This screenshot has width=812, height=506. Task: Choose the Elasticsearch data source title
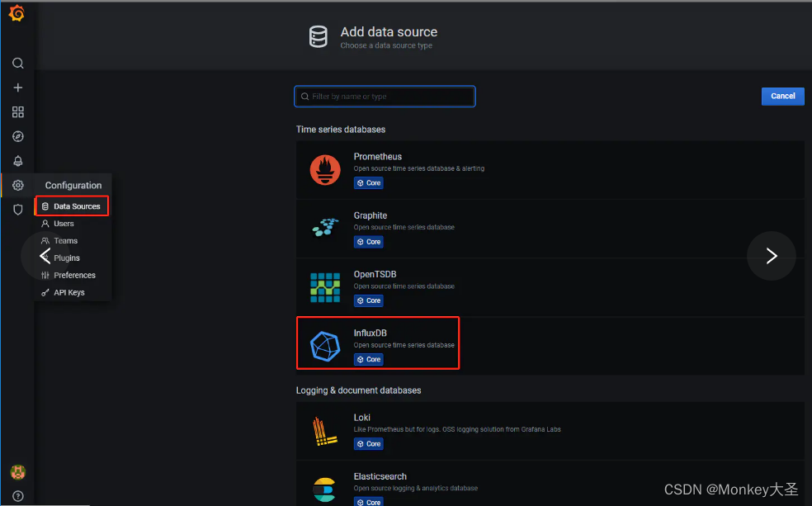click(380, 476)
